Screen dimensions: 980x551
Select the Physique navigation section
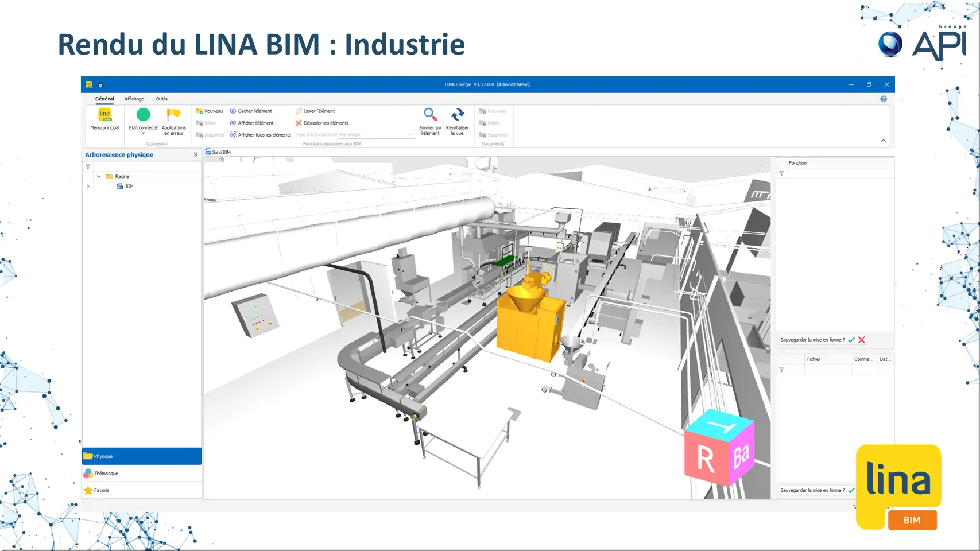click(142, 456)
